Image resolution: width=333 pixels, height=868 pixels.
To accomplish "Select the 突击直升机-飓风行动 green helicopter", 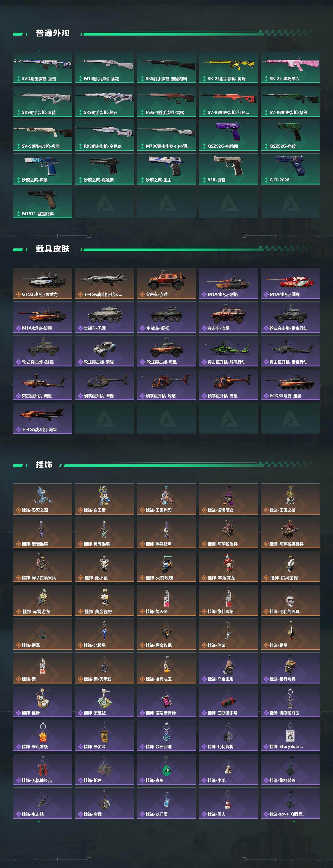I will point(228,351).
